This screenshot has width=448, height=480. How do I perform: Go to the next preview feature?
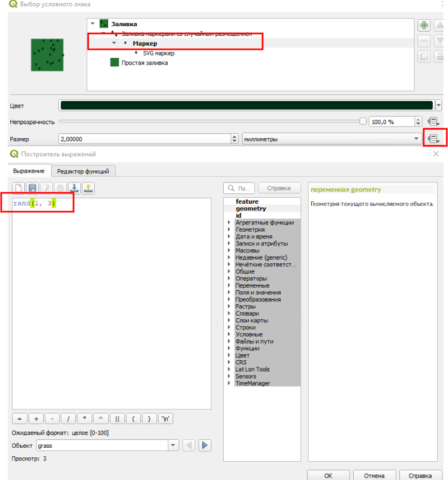205,445
